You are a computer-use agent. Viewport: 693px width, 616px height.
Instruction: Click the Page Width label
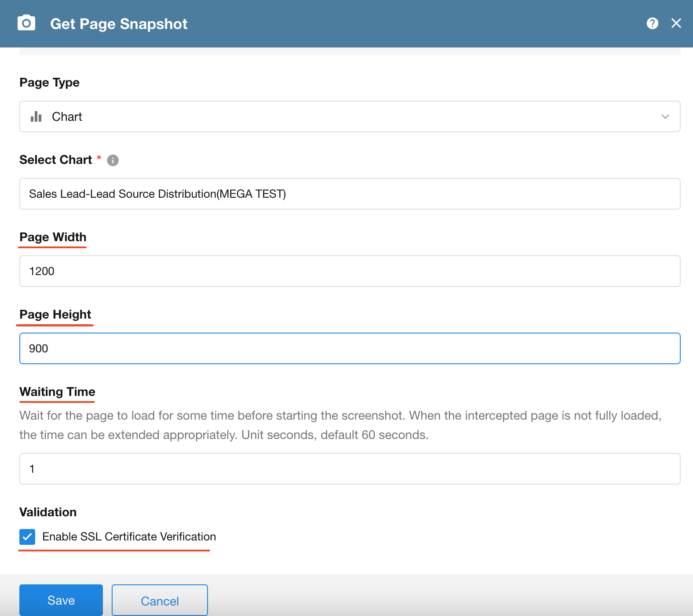53,237
